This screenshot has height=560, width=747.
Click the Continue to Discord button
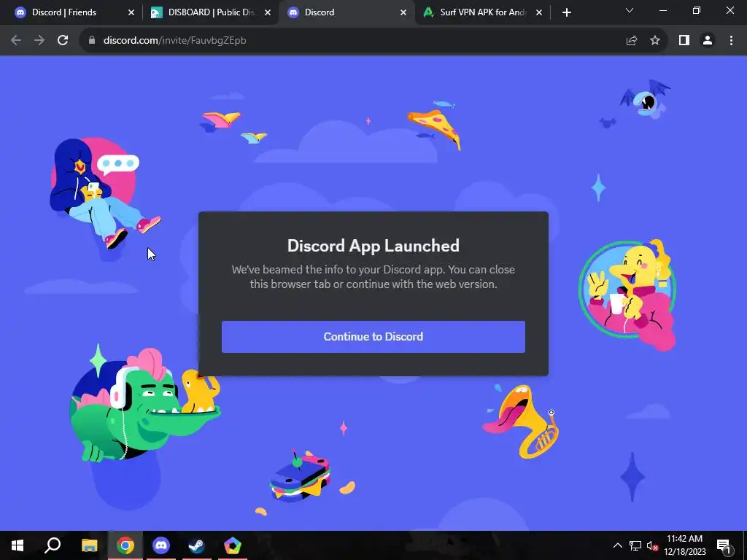(373, 337)
